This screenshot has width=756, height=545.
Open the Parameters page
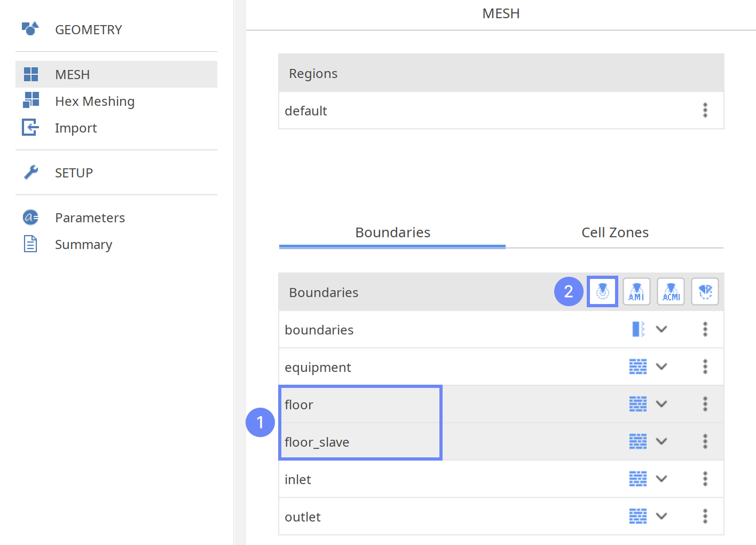(x=90, y=217)
